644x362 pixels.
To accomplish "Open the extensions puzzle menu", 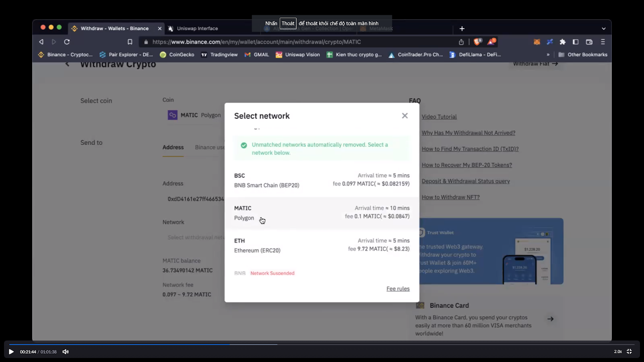I will coord(563,42).
